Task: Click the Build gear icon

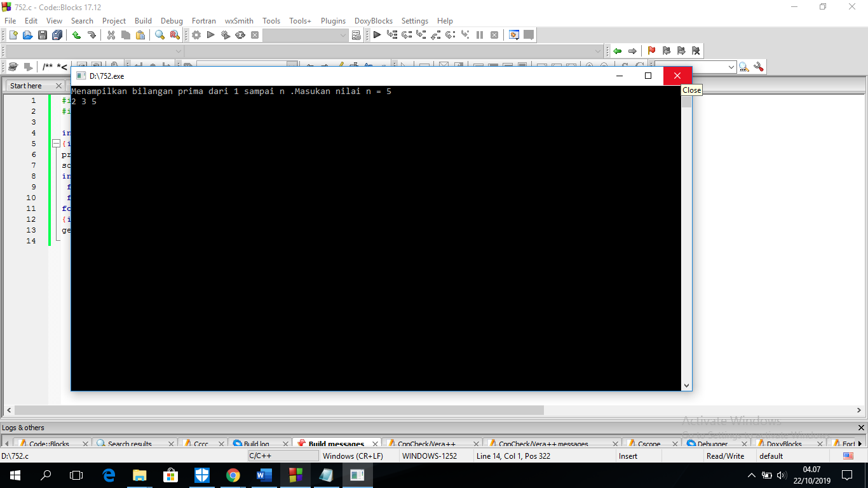Action: (196, 35)
